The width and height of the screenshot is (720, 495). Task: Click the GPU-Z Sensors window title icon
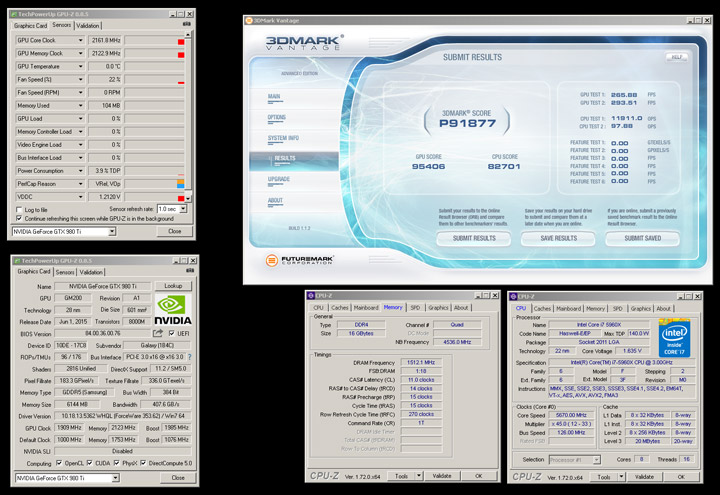(14, 14)
